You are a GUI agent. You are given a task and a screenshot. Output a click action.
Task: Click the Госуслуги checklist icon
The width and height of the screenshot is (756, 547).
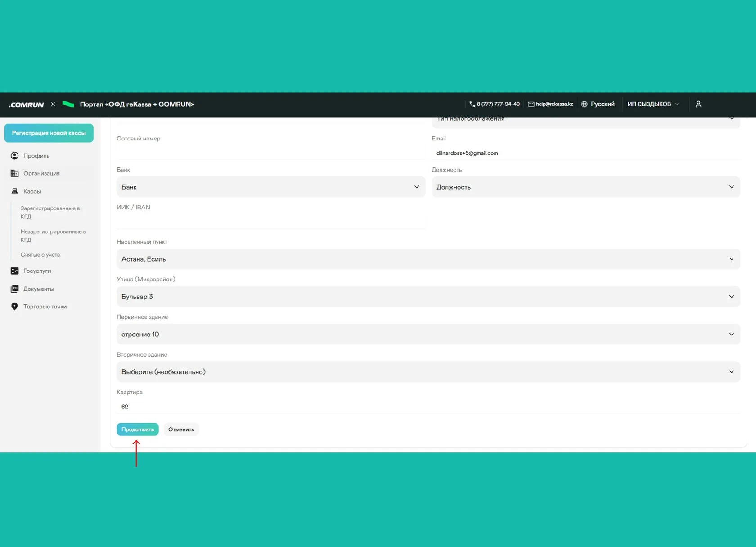coord(14,271)
